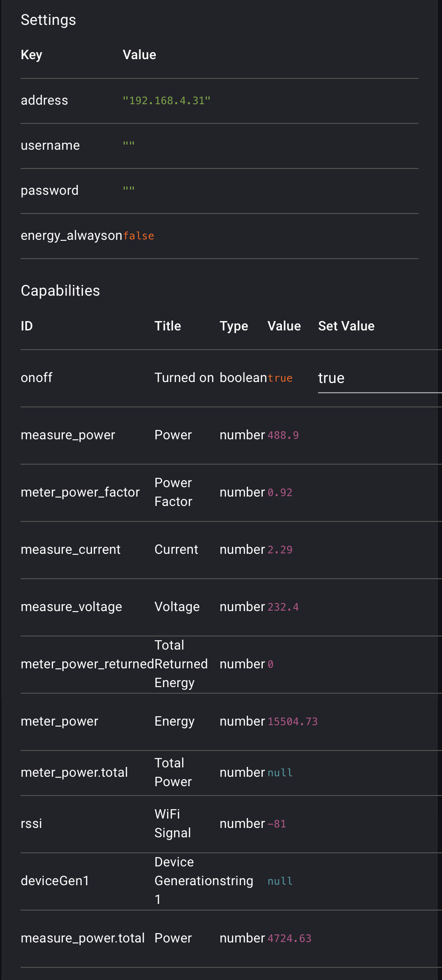Click the meter_power value 15504.73
This screenshot has height=980, width=442.
292,722
